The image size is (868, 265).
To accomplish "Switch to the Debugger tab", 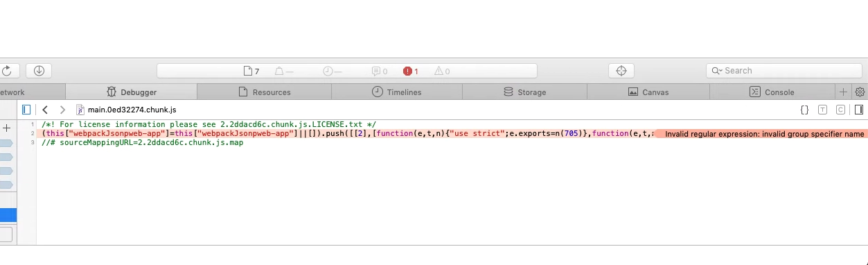I will 132,92.
